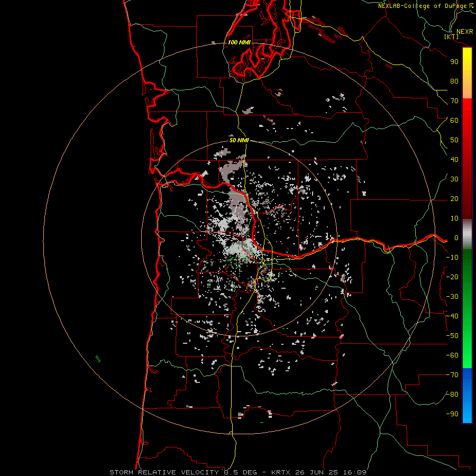Screen dimensions: 476x476
Task: Click the small green echo off the coast
Action: pyautogui.click(x=98, y=359)
